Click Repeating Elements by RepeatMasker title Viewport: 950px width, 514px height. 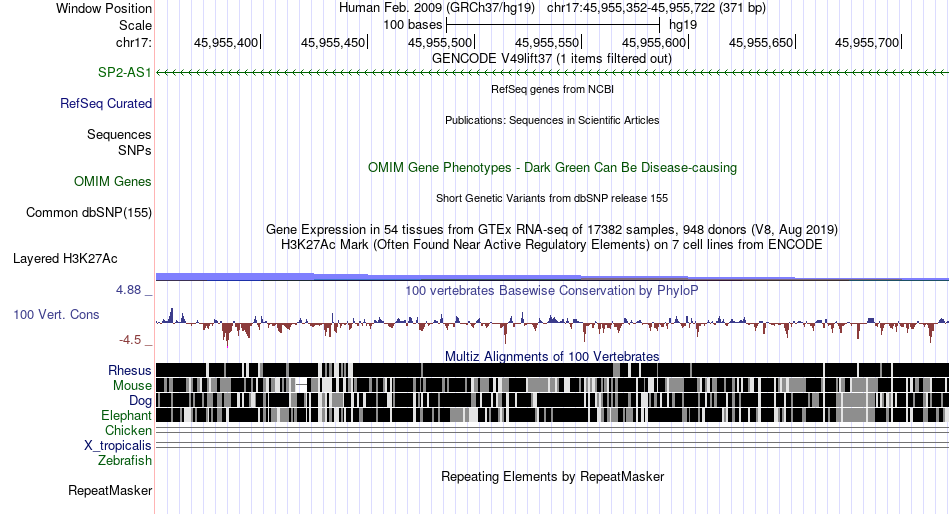click(553, 477)
